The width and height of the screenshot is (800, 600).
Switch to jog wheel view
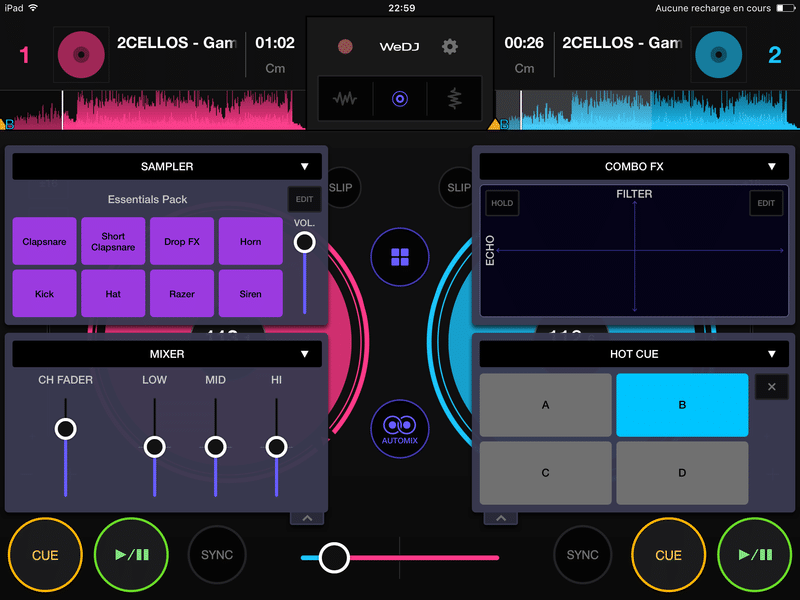pyautogui.click(x=399, y=98)
